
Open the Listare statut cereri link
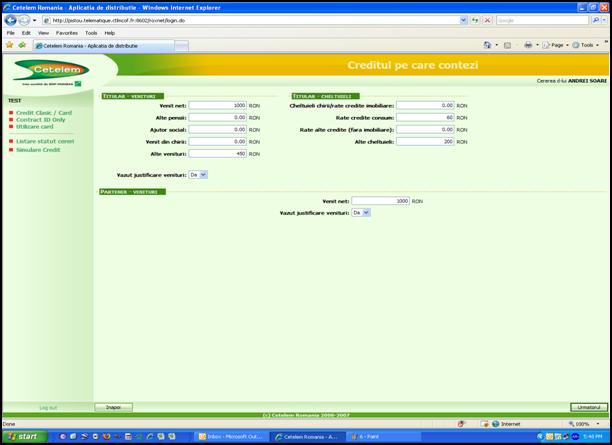pyautogui.click(x=44, y=141)
